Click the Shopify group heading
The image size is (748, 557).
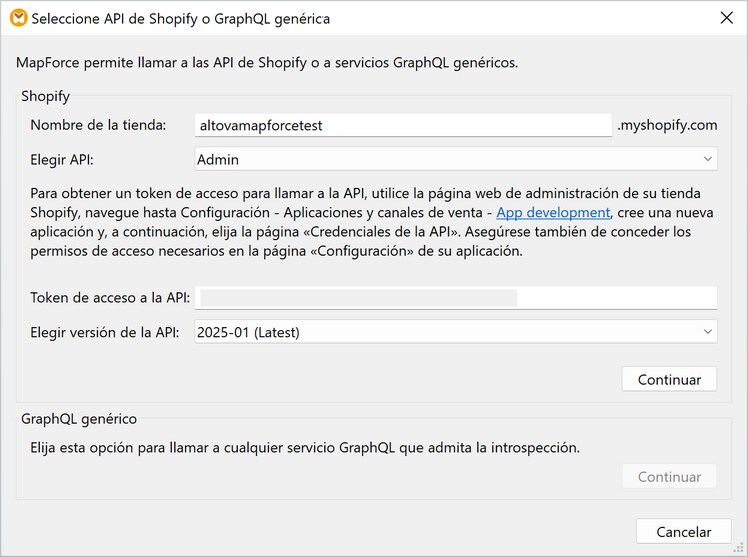[x=45, y=96]
